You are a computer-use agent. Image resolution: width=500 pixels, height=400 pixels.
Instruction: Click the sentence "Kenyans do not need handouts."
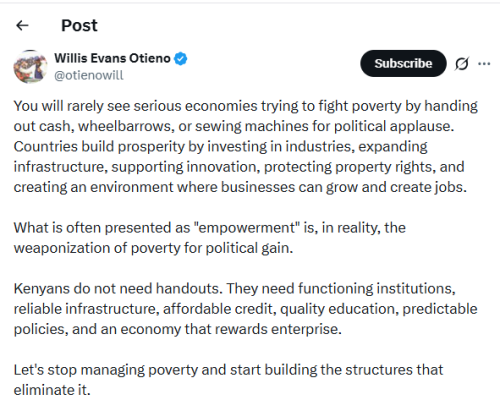pyautogui.click(x=118, y=289)
